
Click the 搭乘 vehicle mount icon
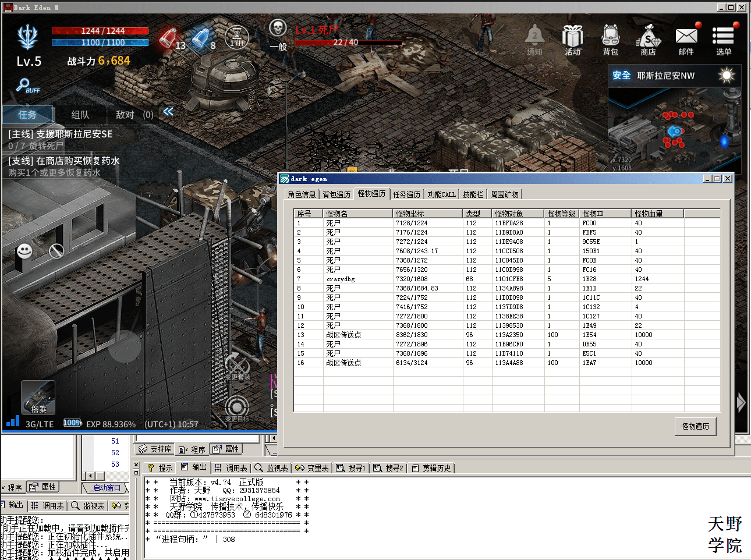[x=38, y=397]
